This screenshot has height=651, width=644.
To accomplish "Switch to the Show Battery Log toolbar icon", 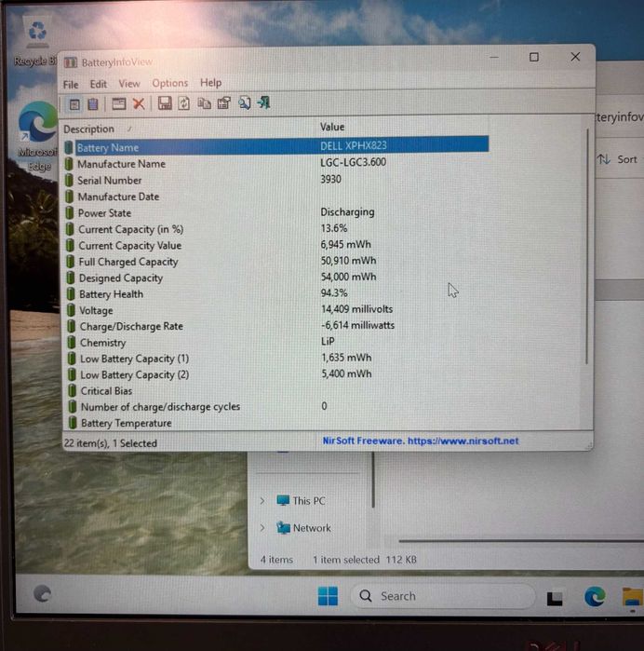I will pyautogui.click(x=93, y=103).
